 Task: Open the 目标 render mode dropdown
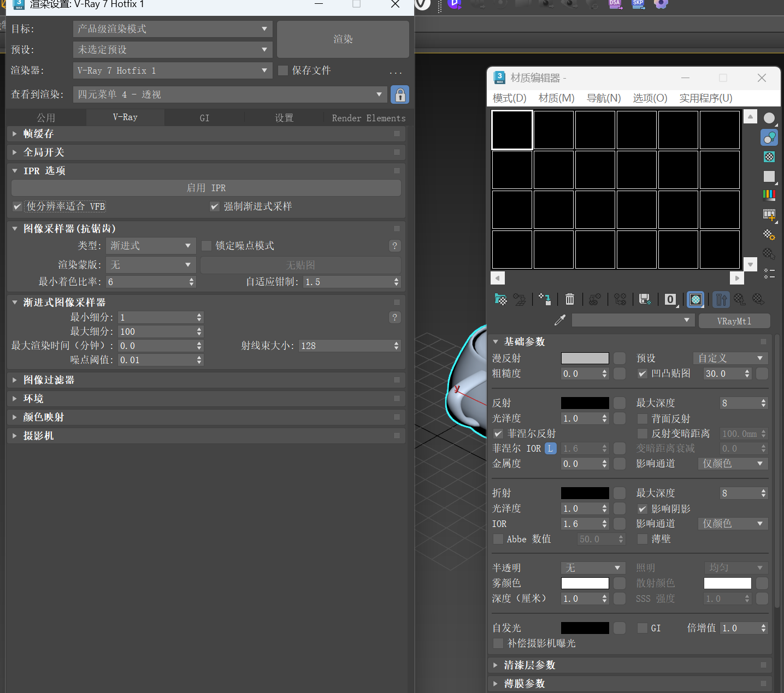coord(173,29)
